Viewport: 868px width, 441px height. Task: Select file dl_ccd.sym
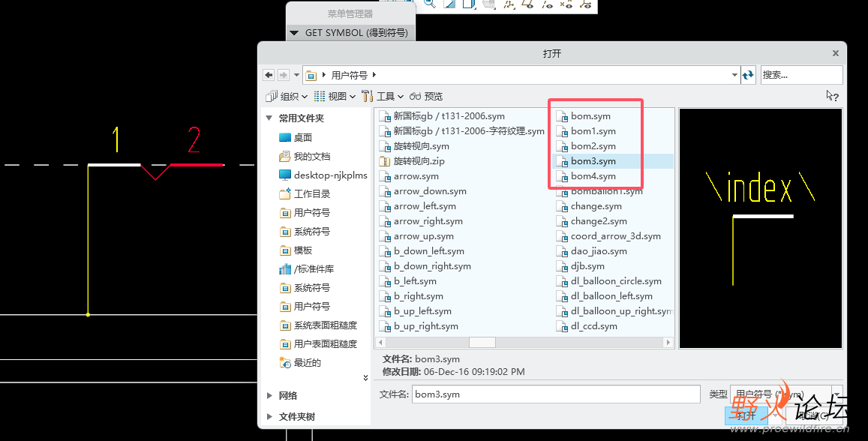[x=587, y=326]
